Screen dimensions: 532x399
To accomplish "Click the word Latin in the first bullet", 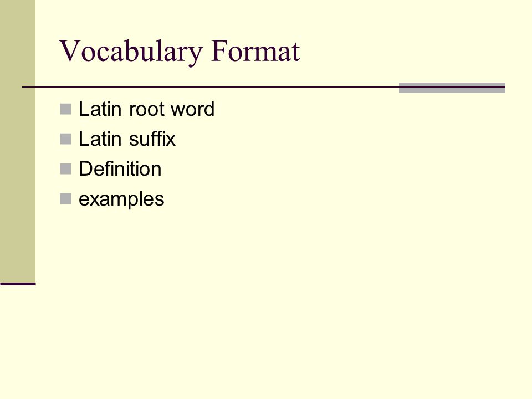I will 100,109.
